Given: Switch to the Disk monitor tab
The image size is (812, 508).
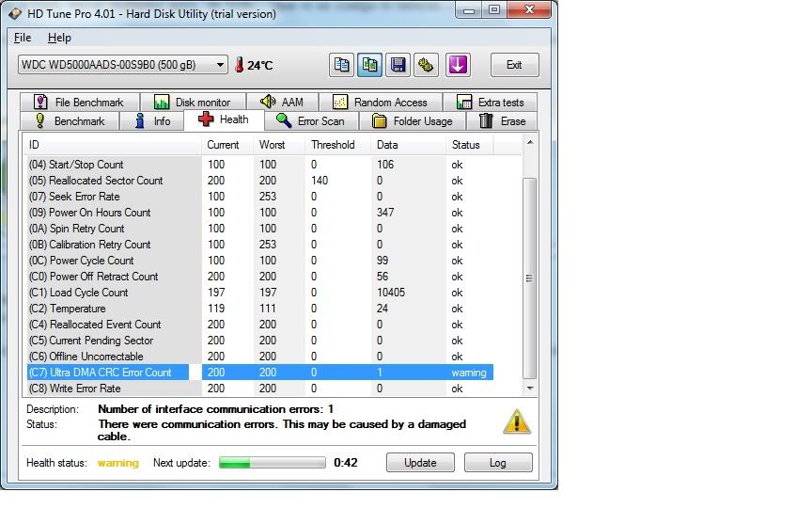Looking at the screenshot, I should tap(193, 103).
